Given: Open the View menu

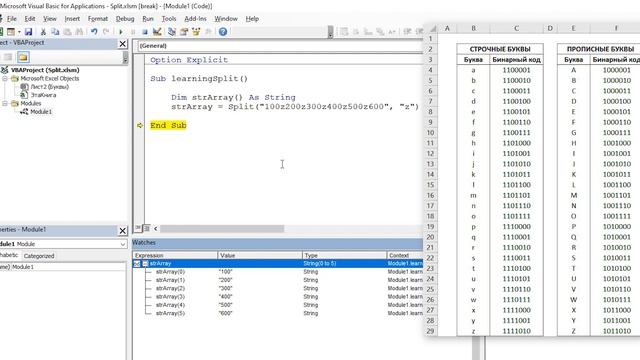Looking at the screenshot, I should 50,19.
